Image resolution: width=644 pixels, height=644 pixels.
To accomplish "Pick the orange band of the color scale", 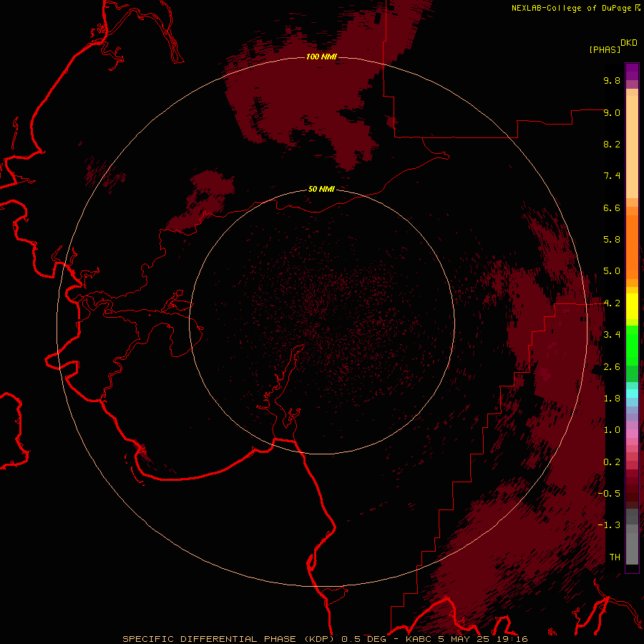I will click(x=632, y=246).
